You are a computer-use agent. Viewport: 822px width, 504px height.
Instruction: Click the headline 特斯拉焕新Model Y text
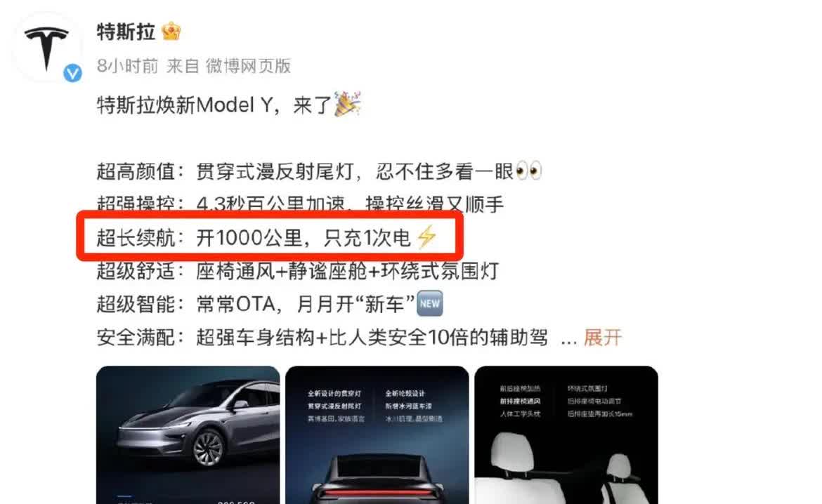coord(185,105)
